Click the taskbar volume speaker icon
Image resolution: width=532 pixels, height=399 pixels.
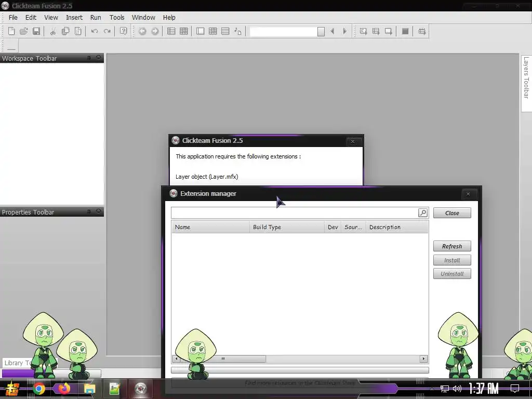pyautogui.click(x=457, y=389)
